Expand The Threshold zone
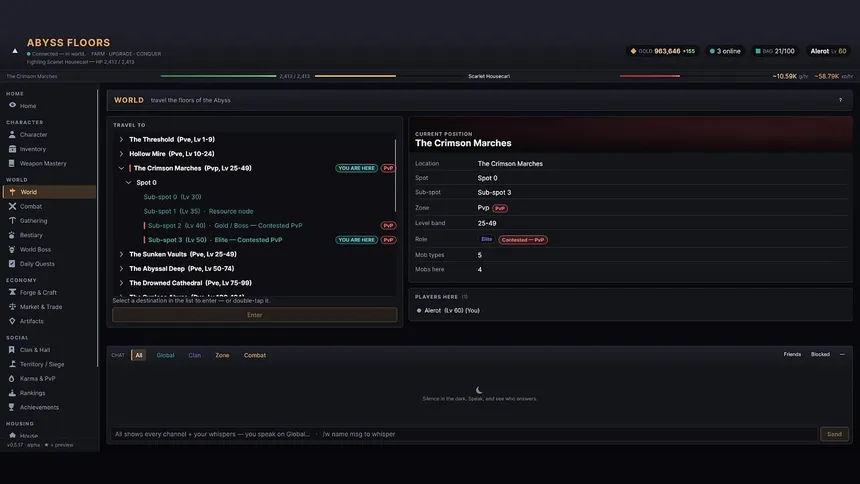 point(121,139)
